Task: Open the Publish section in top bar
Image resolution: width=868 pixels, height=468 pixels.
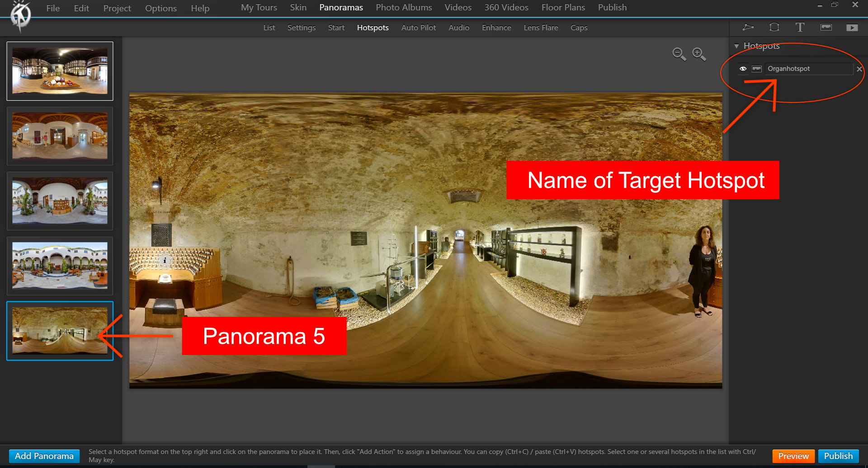Action: point(613,7)
